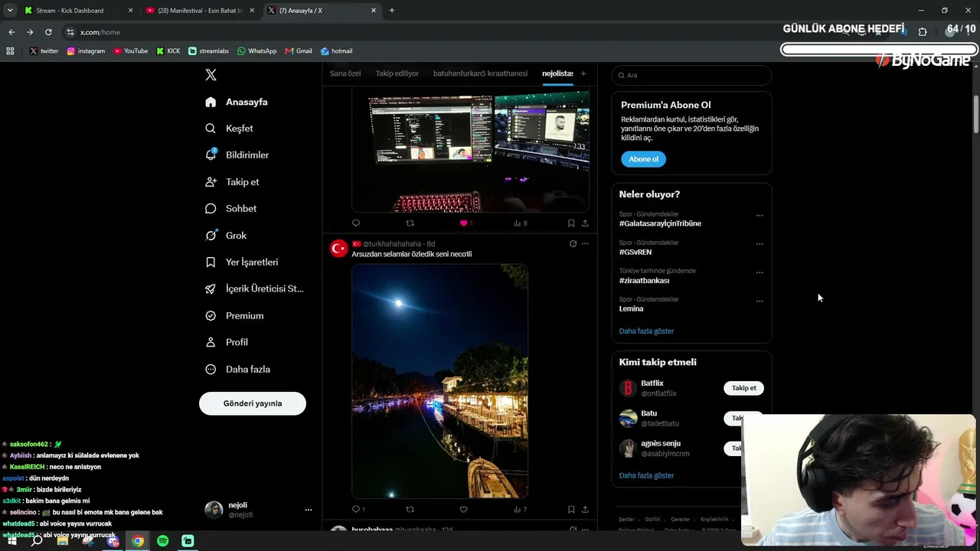Reply to the @turkhahahahaha post
The height and width of the screenshot is (551, 980).
point(358,510)
